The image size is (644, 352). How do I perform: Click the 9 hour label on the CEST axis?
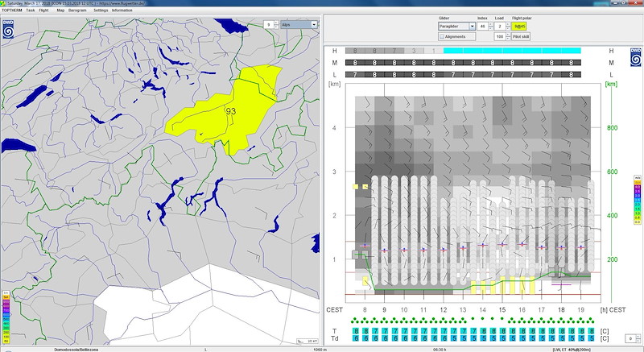[x=385, y=309]
